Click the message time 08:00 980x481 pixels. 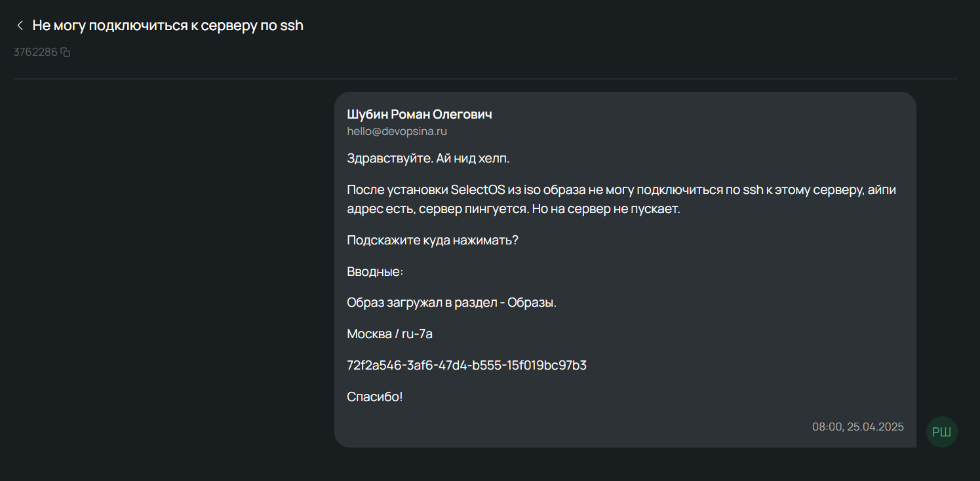(x=826, y=427)
